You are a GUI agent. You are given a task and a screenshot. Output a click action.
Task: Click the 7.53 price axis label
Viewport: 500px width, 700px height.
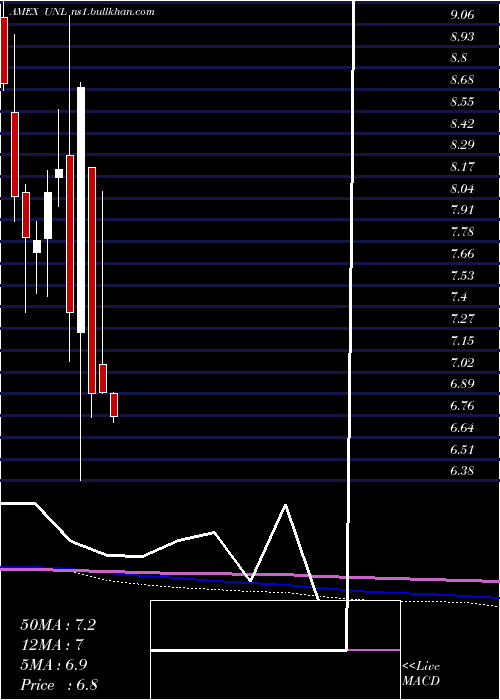(x=462, y=276)
